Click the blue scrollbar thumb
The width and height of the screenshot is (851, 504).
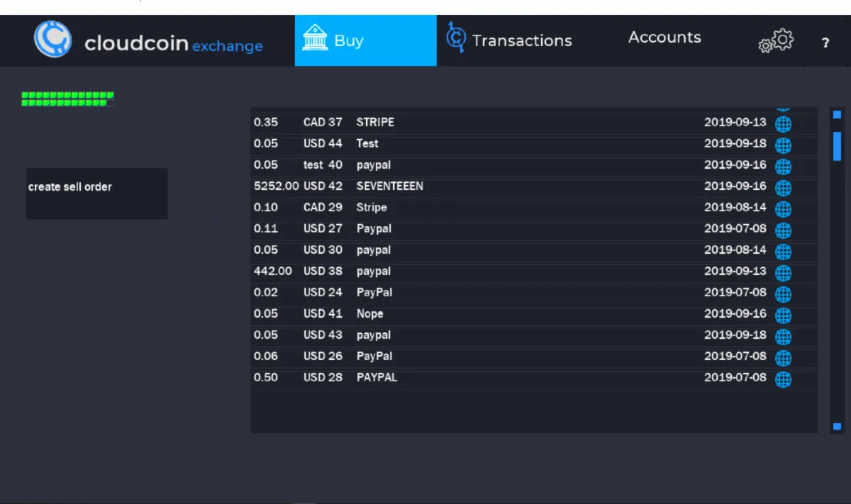(837, 146)
